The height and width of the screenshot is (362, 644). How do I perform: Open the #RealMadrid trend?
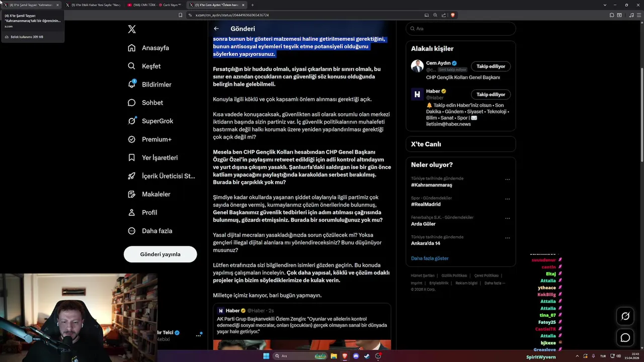(426, 205)
